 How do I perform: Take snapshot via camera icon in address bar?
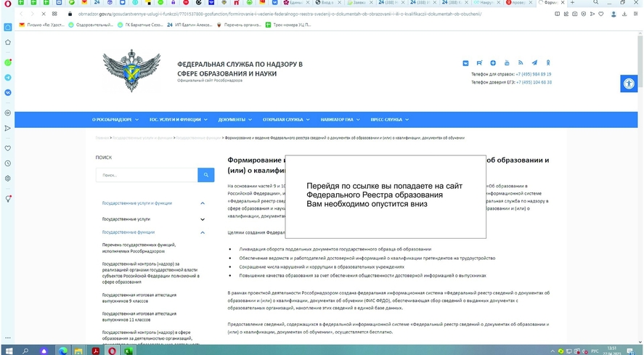tap(574, 14)
